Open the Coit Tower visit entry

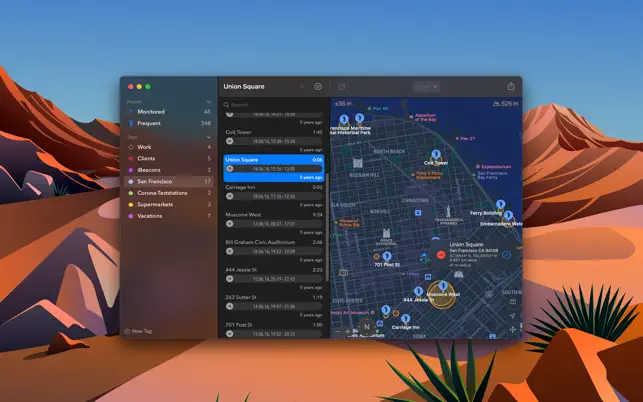pyautogui.click(x=274, y=140)
